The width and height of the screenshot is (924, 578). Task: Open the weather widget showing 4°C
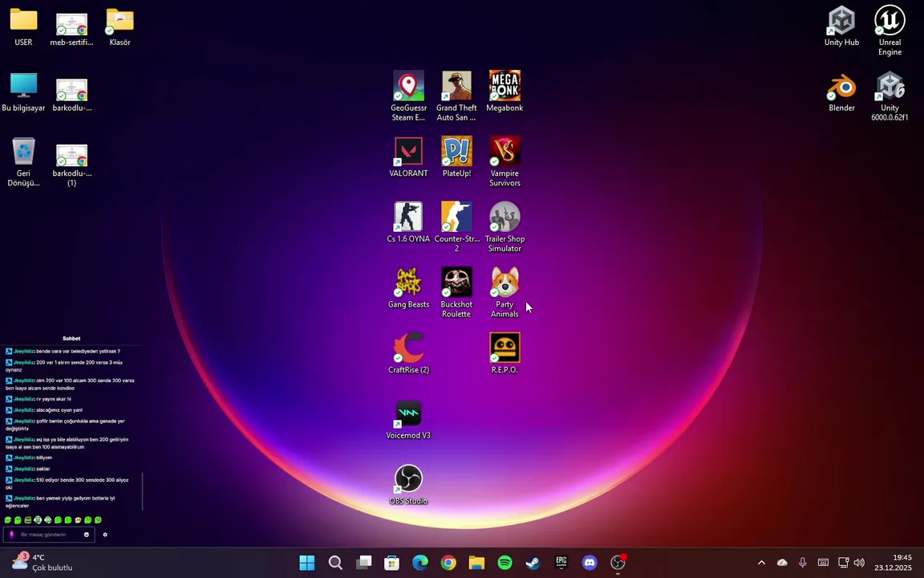click(x=42, y=563)
